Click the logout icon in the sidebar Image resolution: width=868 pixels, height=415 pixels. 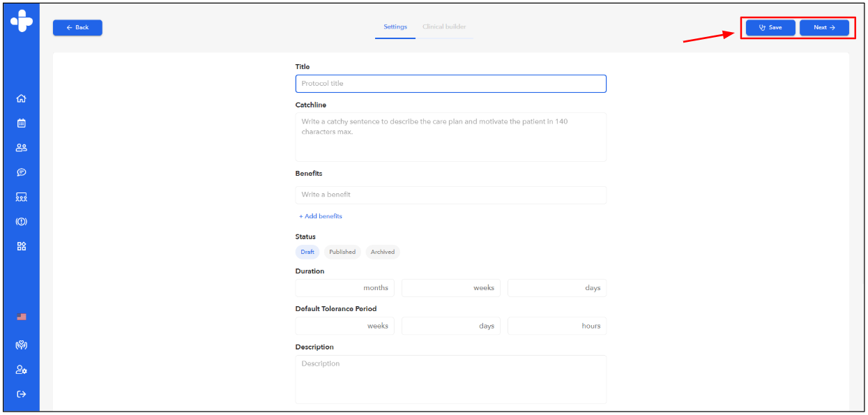[x=22, y=394]
